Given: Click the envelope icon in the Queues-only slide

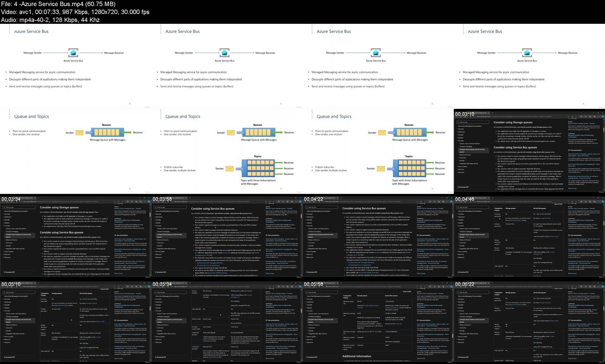Looking at the screenshot, I should pyautogui.click(x=79, y=133).
